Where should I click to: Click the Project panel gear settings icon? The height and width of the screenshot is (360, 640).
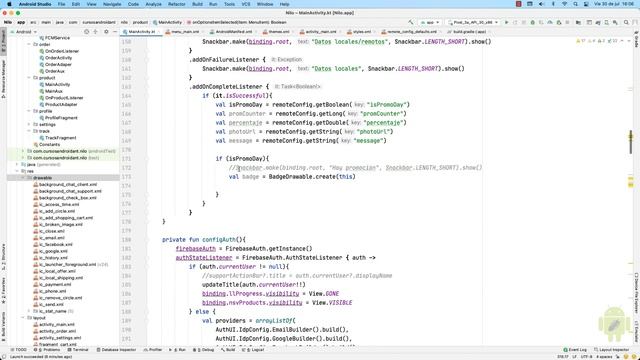tap(106, 31)
